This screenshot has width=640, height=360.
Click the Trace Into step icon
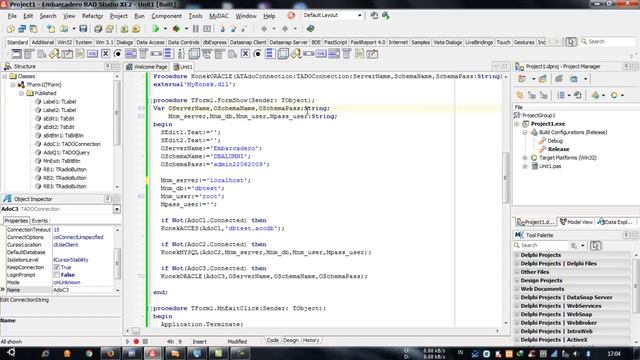click(223, 29)
